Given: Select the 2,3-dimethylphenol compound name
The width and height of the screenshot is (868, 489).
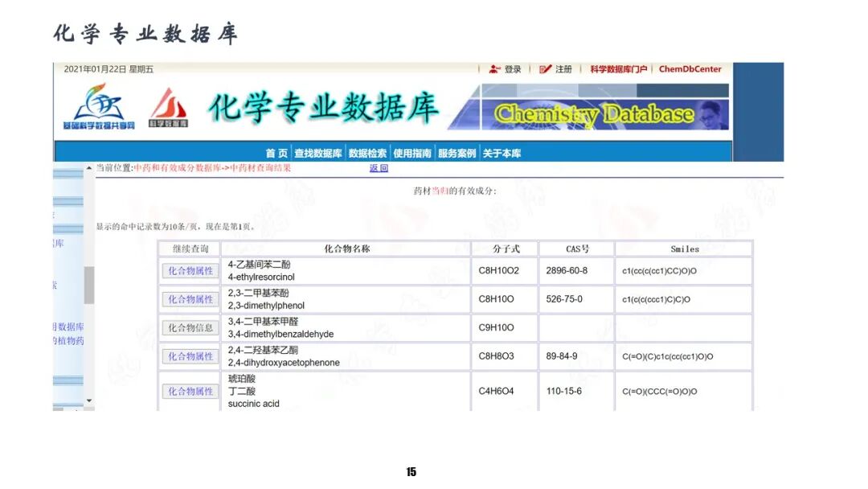Looking at the screenshot, I should [x=266, y=306].
